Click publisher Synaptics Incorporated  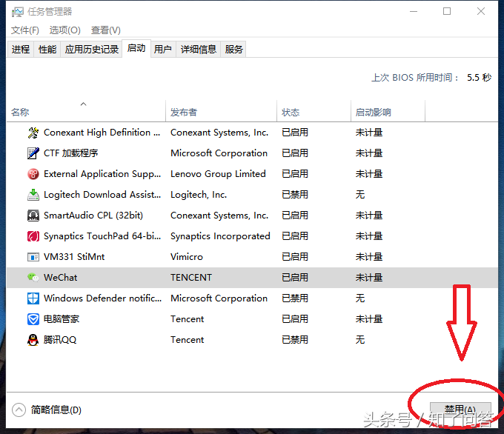click(220, 236)
